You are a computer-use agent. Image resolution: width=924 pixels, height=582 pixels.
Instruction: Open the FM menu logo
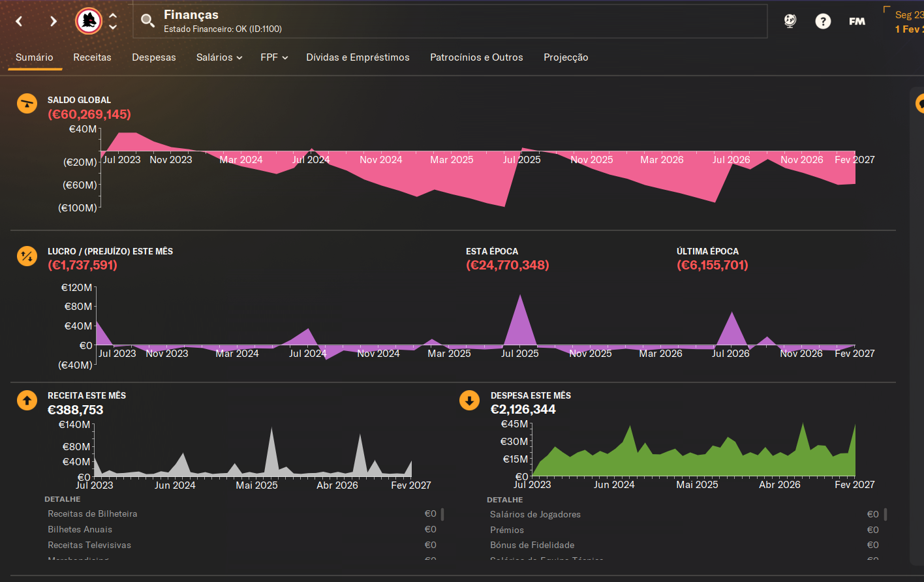pyautogui.click(x=857, y=22)
